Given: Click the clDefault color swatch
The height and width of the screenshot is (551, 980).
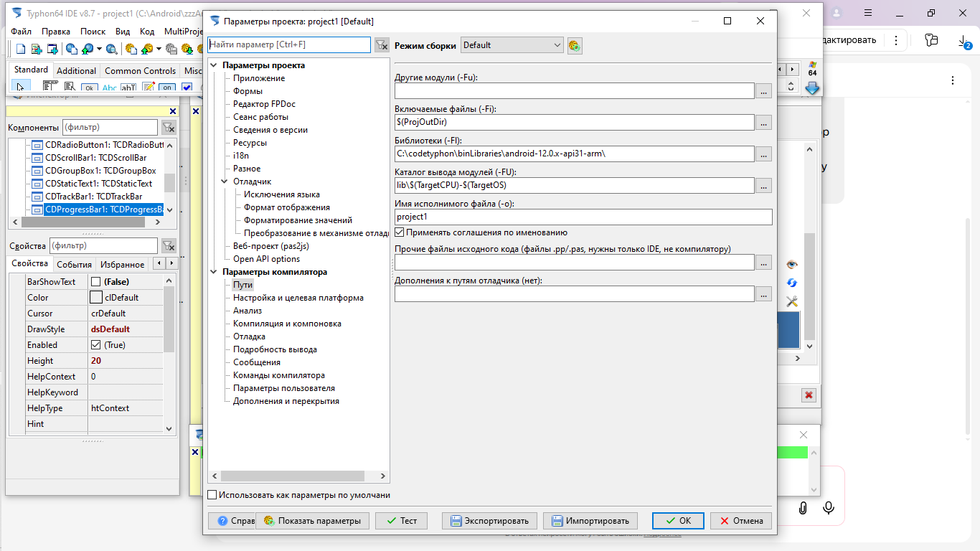Looking at the screenshot, I should coord(95,298).
